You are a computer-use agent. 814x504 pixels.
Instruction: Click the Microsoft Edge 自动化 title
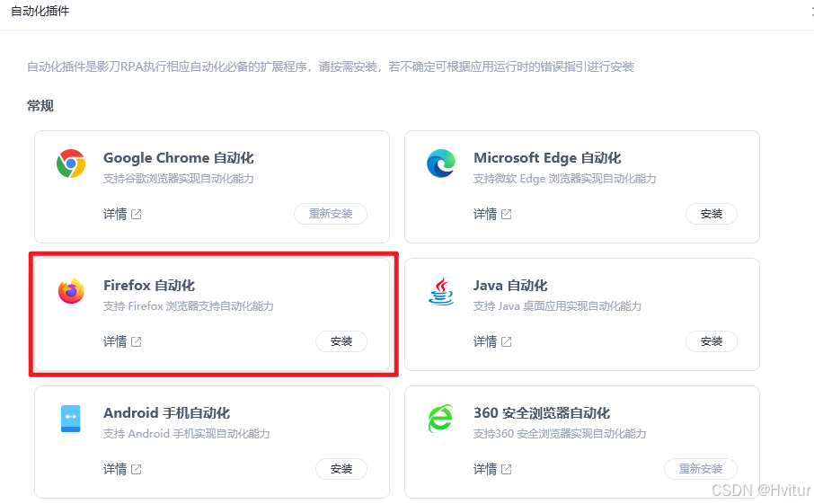coord(547,158)
